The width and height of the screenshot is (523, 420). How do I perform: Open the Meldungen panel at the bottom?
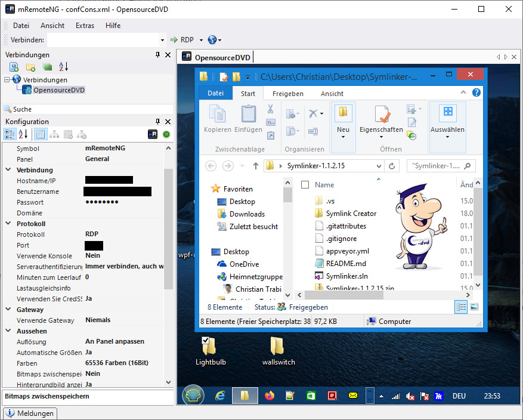(30, 413)
